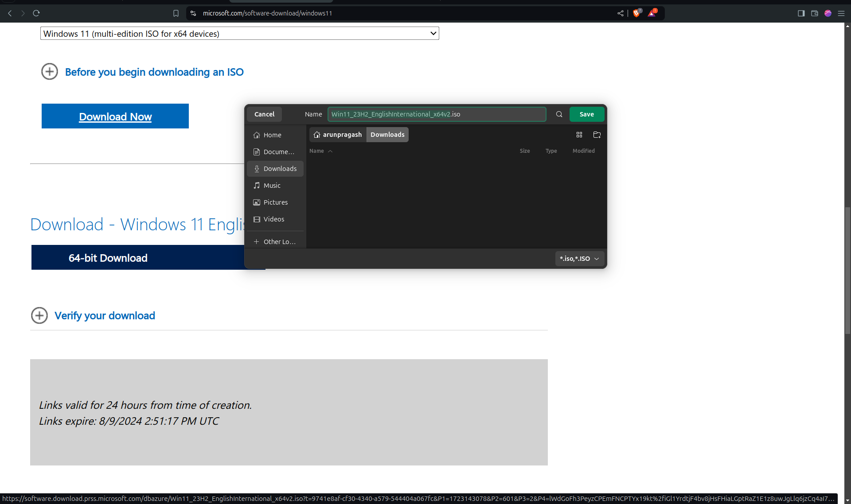Select Documents in dialog sidebar
Viewport: 851px width, 504px height.
point(275,152)
